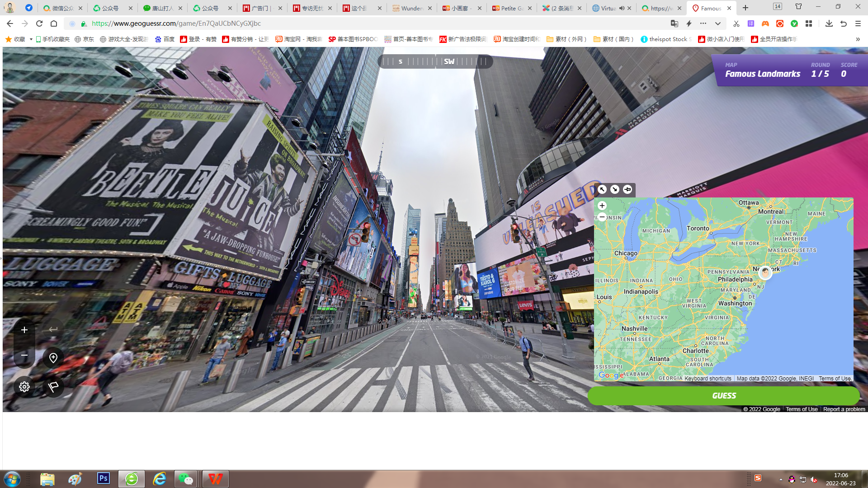This screenshot has width=868, height=488.
Task: Place a checkpoint with the pin icon
Action: [53, 358]
